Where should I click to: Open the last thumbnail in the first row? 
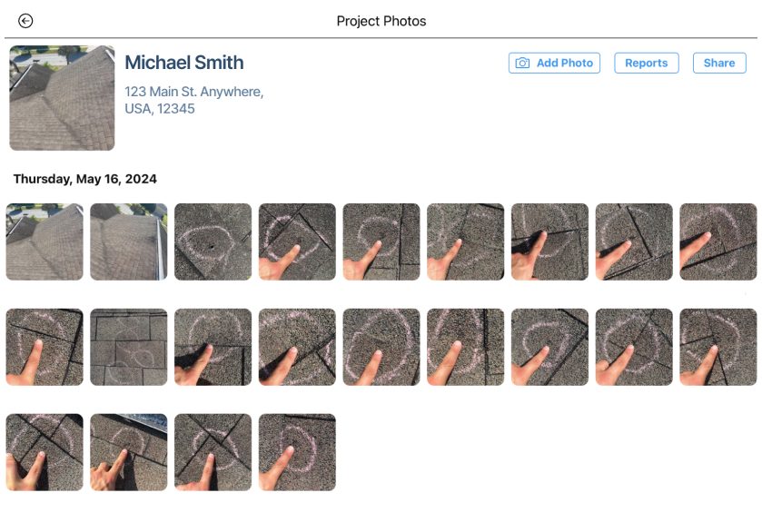pos(718,242)
